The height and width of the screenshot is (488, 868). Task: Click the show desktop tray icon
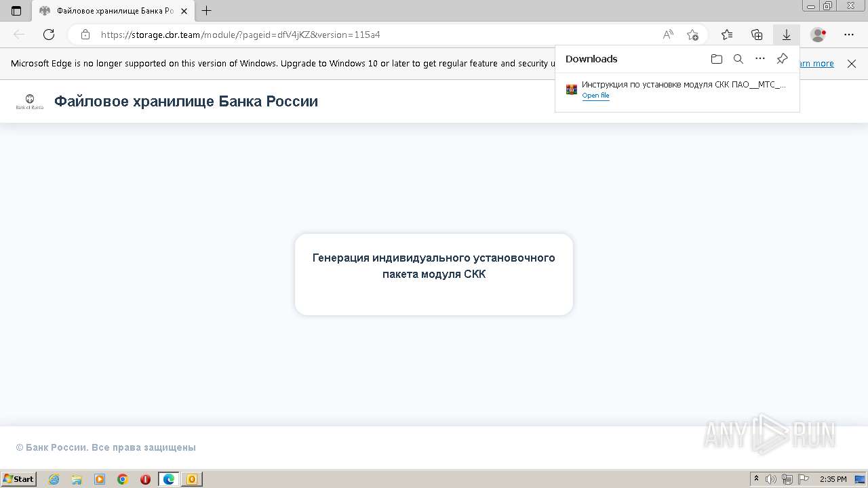tap(861, 479)
